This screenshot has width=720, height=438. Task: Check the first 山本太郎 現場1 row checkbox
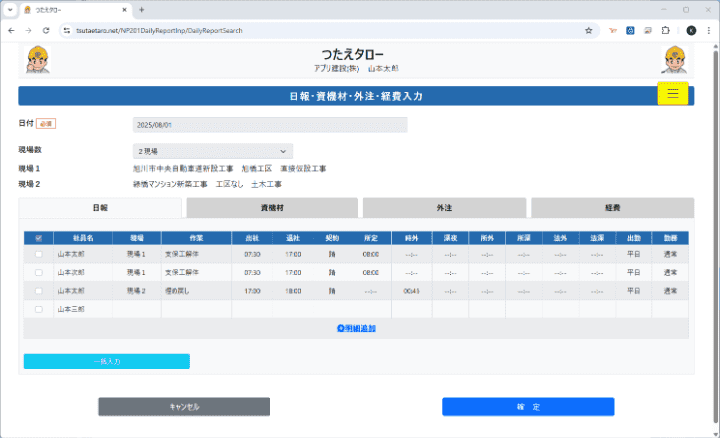click(39, 254)
